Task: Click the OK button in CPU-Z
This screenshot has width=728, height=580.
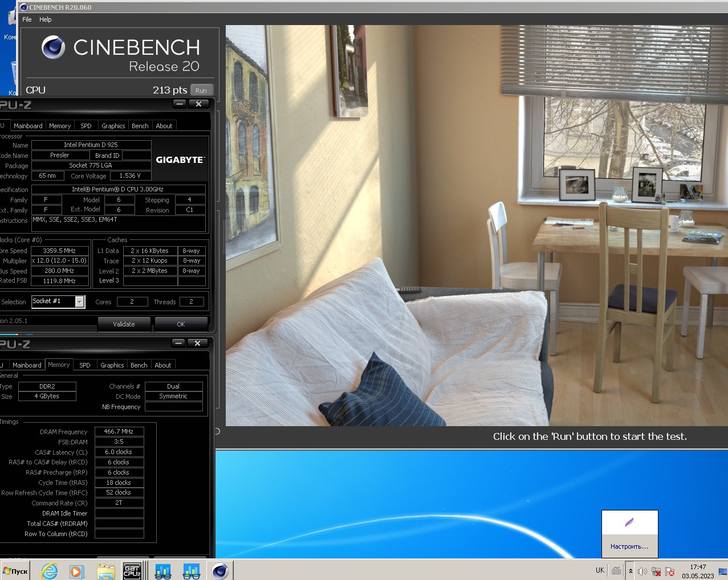Action: (181, 324)
